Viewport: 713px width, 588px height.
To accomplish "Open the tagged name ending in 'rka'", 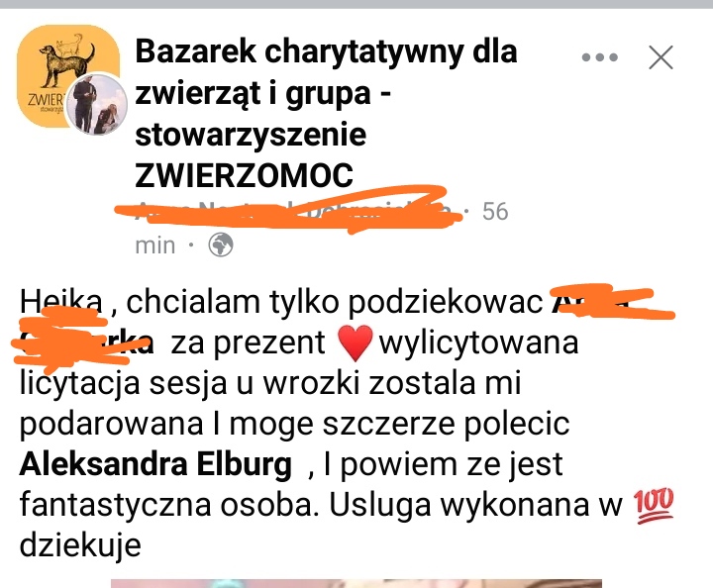I will click(82, 343).
